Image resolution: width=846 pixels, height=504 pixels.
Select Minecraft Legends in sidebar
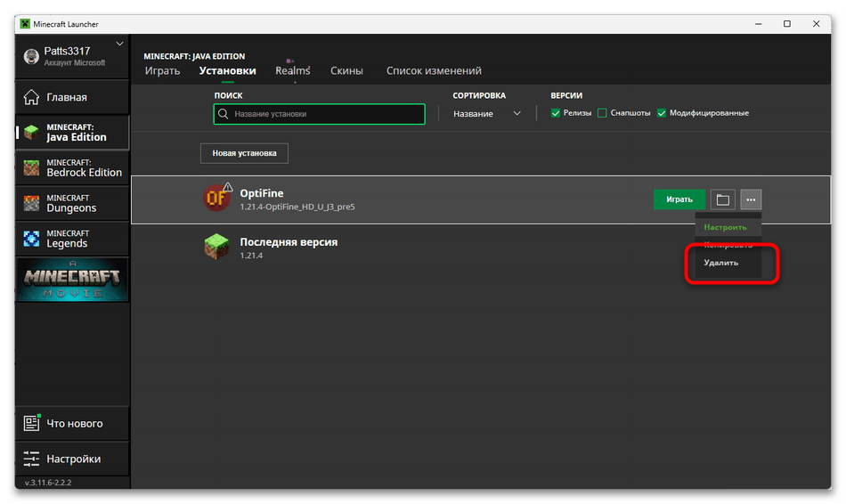[72, 239]
